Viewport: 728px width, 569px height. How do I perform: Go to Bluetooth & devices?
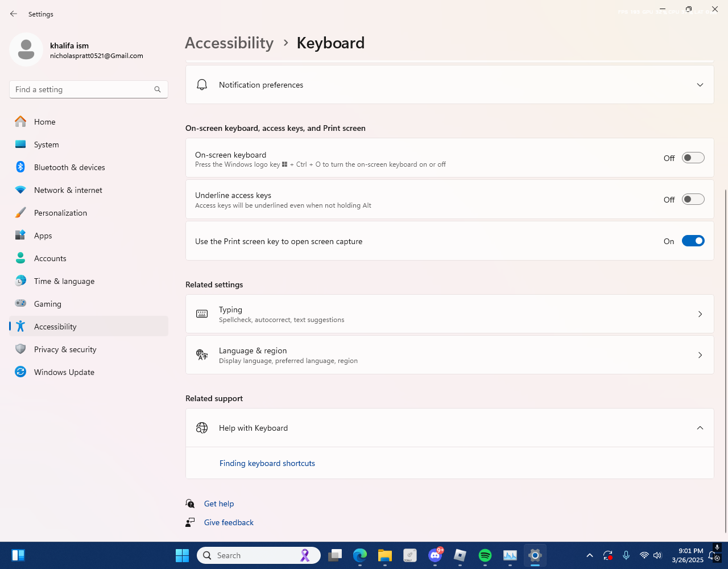point(89,167)
